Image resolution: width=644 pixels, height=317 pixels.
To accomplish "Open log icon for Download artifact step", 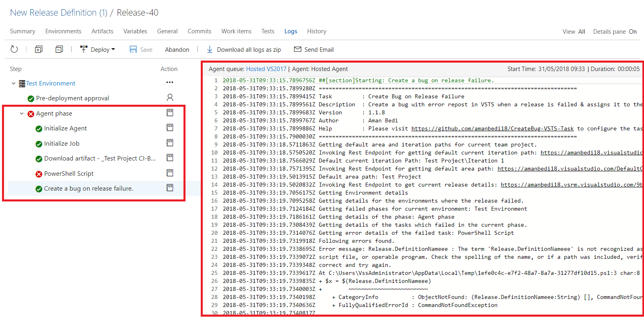I will [170, 158].
